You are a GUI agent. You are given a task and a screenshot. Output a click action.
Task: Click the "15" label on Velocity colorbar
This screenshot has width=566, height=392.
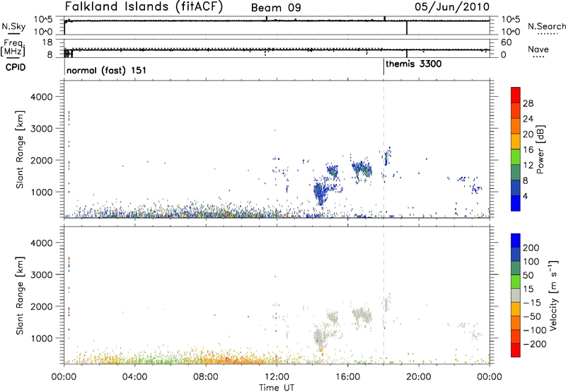[528, 289]
